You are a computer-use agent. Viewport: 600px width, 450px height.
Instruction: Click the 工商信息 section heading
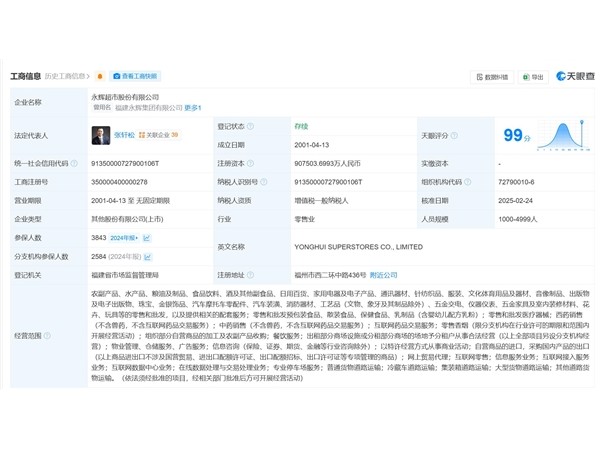click(x=25, y=76)
